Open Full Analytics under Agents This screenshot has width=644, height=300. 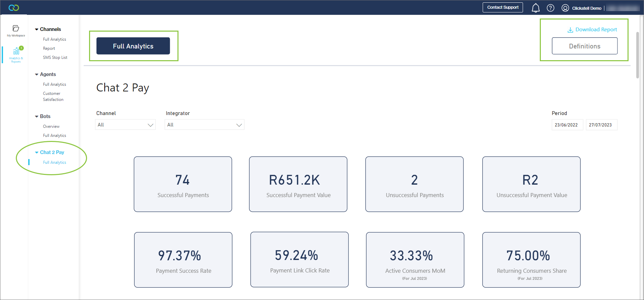tap(54, 84)
